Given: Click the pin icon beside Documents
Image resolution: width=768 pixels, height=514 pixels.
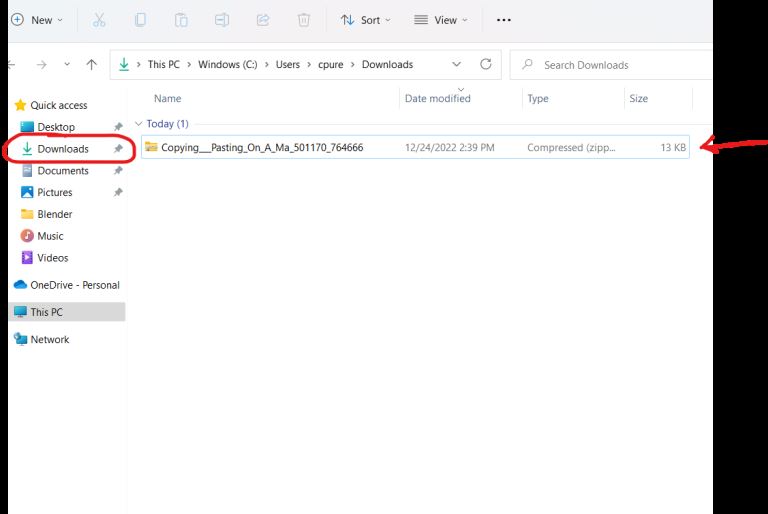Looking at the screenshot, I should pos(118,171).
